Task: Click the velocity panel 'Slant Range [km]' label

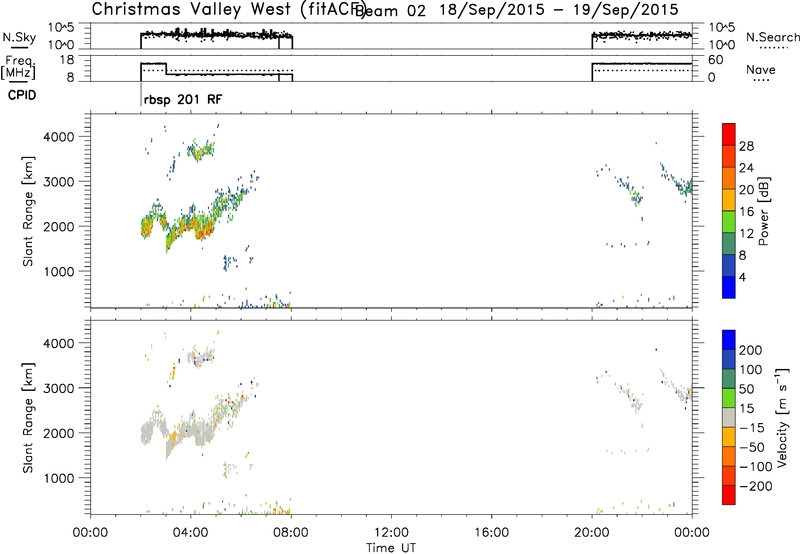Action: click(x=28, y=418)
